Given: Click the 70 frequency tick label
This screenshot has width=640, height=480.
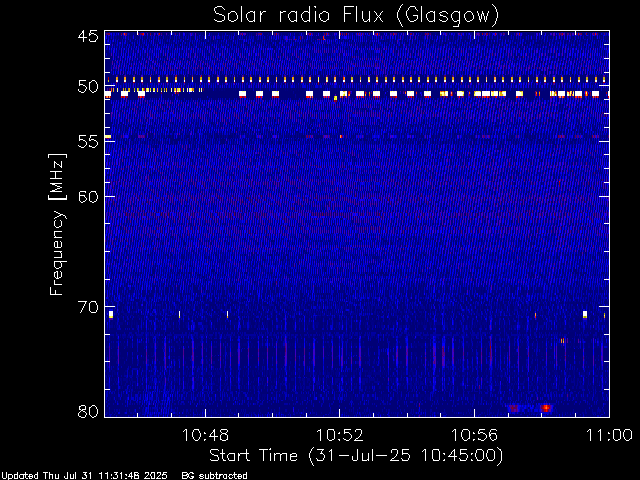Looking at the screenshot, I should [88, 307].
